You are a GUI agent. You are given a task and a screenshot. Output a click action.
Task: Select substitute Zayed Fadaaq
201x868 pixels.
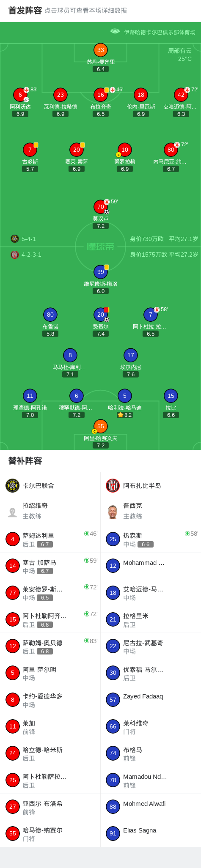pos(151,700)
